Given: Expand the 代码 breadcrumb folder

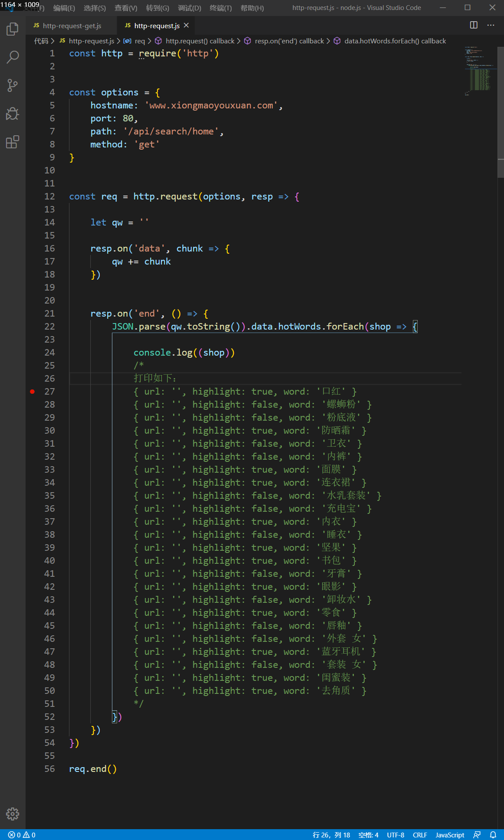Looking at the screenshot, I should [x=41, y=41].
